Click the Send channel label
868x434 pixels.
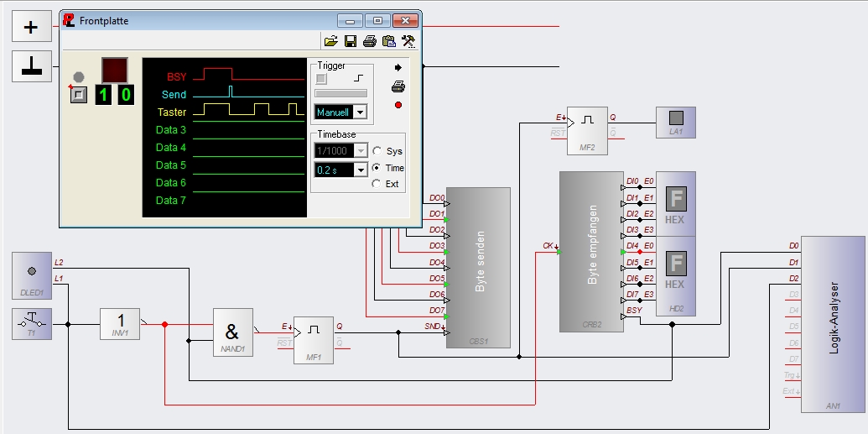174,95
